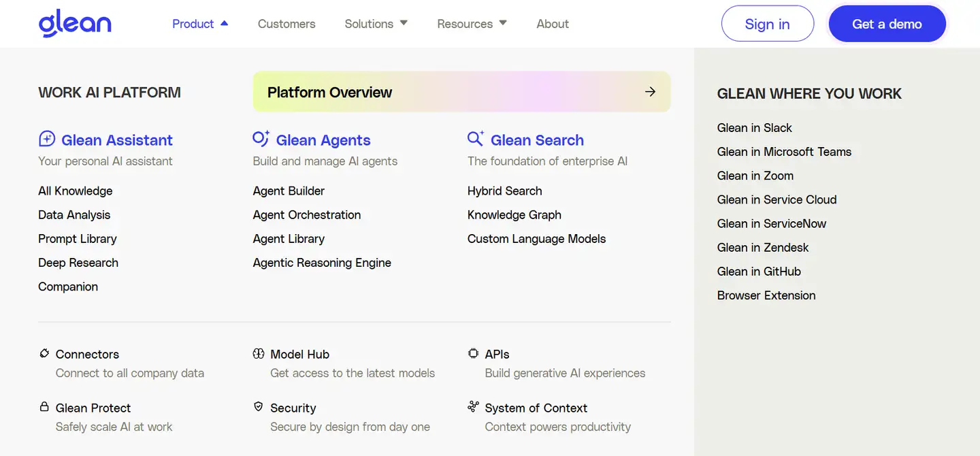
Task: Open the Product menu item
Action: click(x=193, y=24)
